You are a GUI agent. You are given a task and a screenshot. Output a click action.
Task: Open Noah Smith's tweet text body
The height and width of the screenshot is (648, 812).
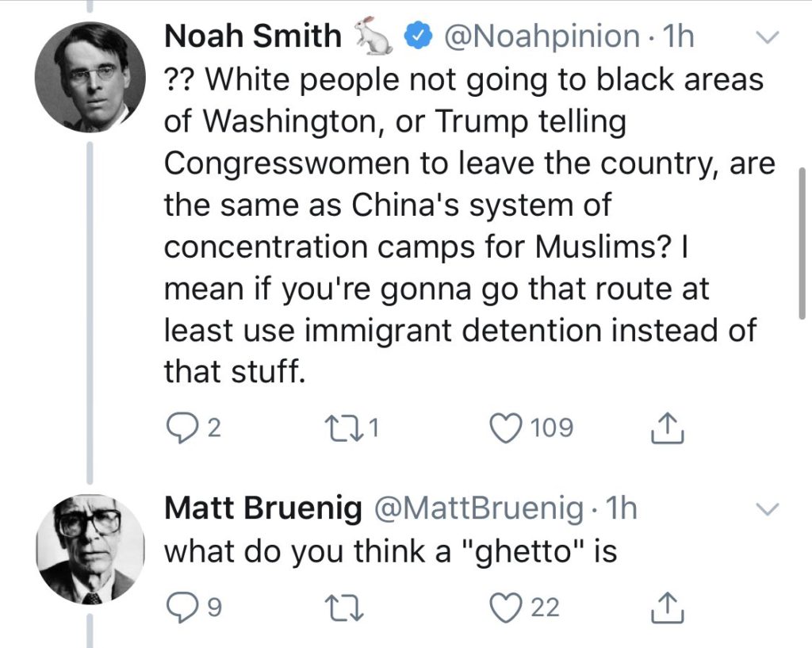point(460,226)
